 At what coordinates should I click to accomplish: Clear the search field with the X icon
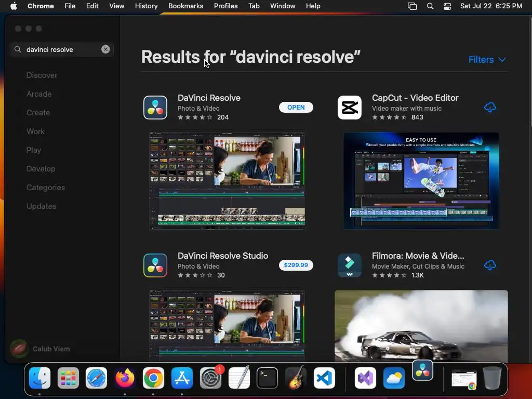tap(105, 49)
